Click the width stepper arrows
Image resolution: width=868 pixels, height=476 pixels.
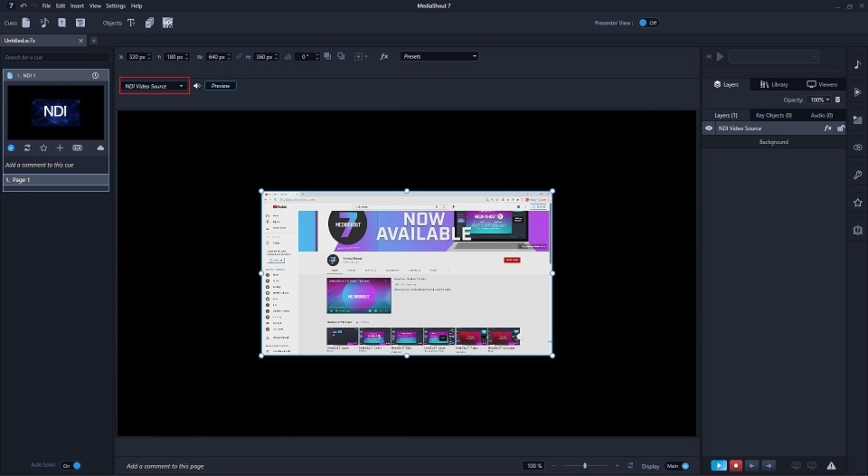(229, 56)
